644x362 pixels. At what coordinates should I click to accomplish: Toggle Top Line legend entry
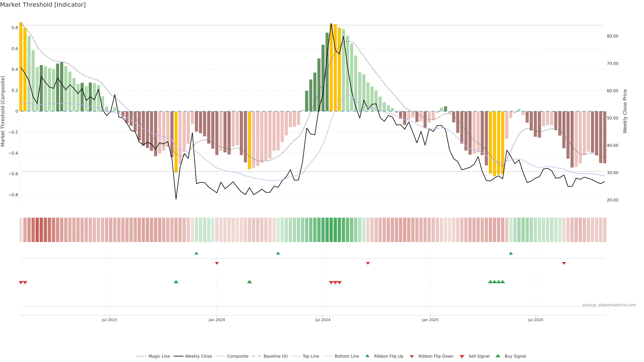click(311, 356)
